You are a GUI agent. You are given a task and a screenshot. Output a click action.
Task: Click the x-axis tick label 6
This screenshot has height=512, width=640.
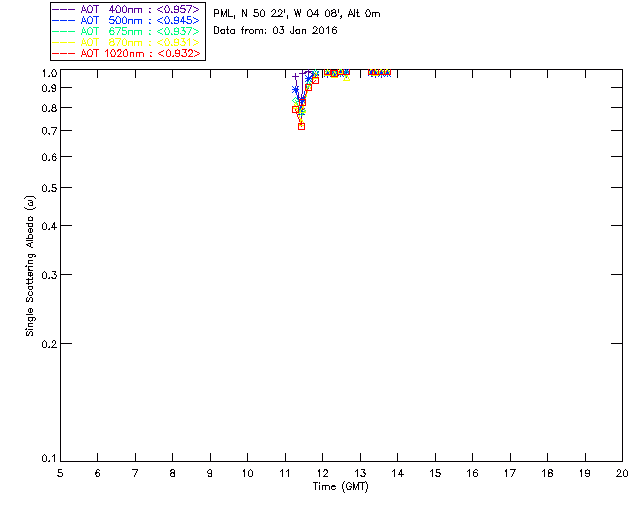click(98, 473)
